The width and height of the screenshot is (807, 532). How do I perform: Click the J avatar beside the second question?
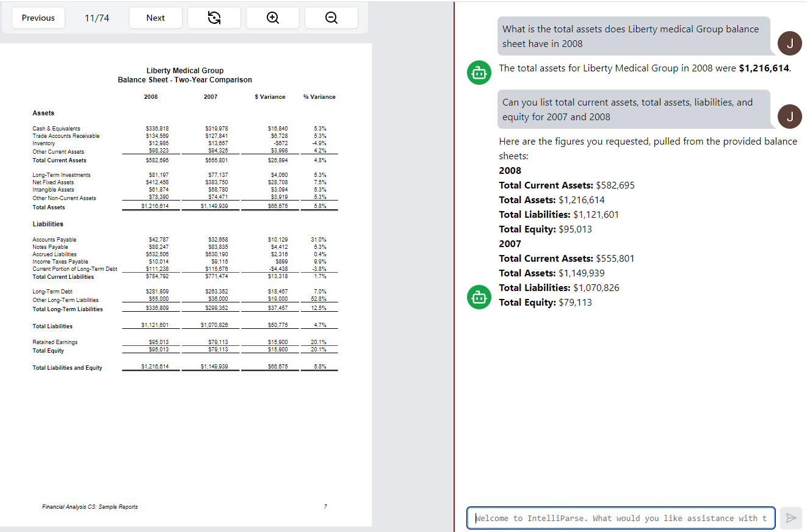[791, 116]
